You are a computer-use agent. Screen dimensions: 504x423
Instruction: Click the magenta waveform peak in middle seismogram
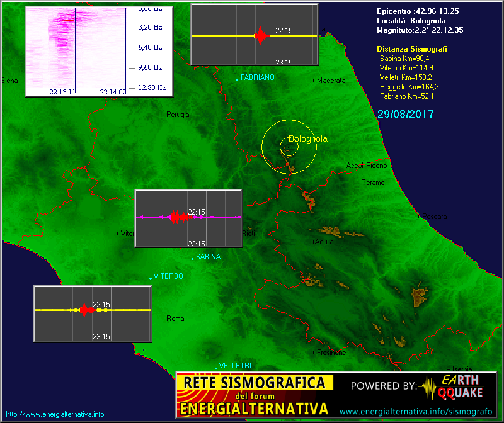[x=175, y=217]
